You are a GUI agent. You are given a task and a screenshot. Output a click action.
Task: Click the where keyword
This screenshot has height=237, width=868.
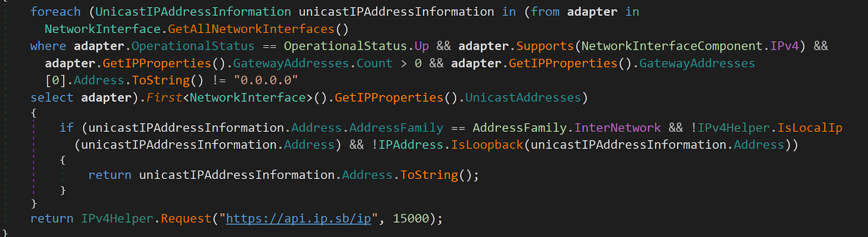click(48, 46)
